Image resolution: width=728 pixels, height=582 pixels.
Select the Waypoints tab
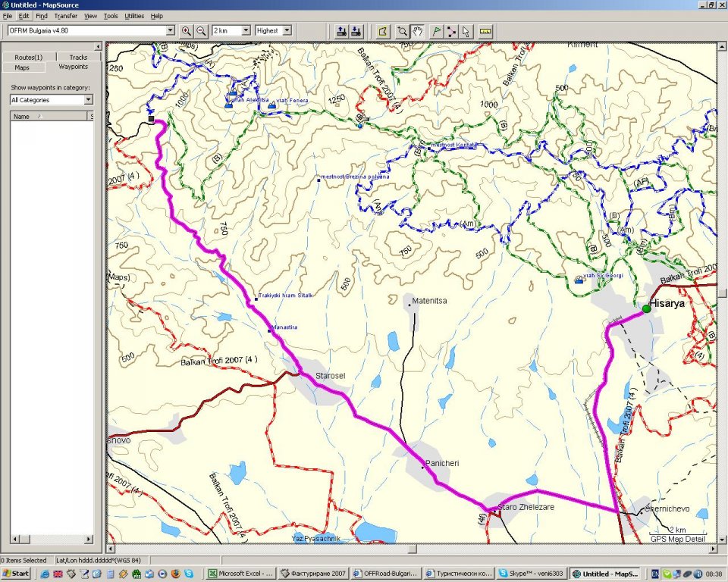73,67
